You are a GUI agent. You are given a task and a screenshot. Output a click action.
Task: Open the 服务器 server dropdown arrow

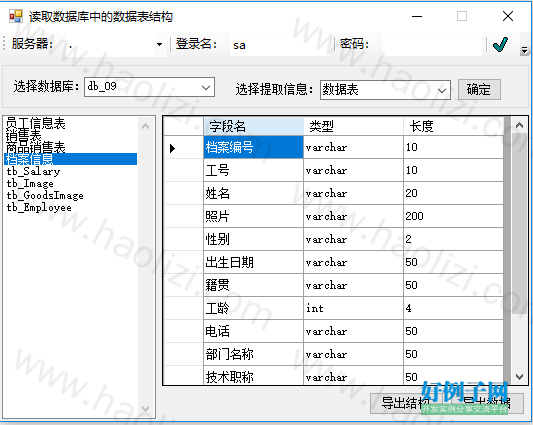[x=159, y=45]
